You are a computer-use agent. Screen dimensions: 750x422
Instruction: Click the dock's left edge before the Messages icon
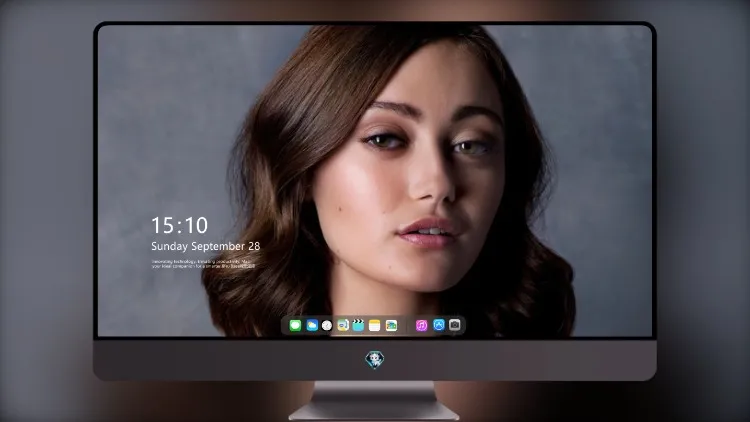pyautogui.click(x=285, y=326)
